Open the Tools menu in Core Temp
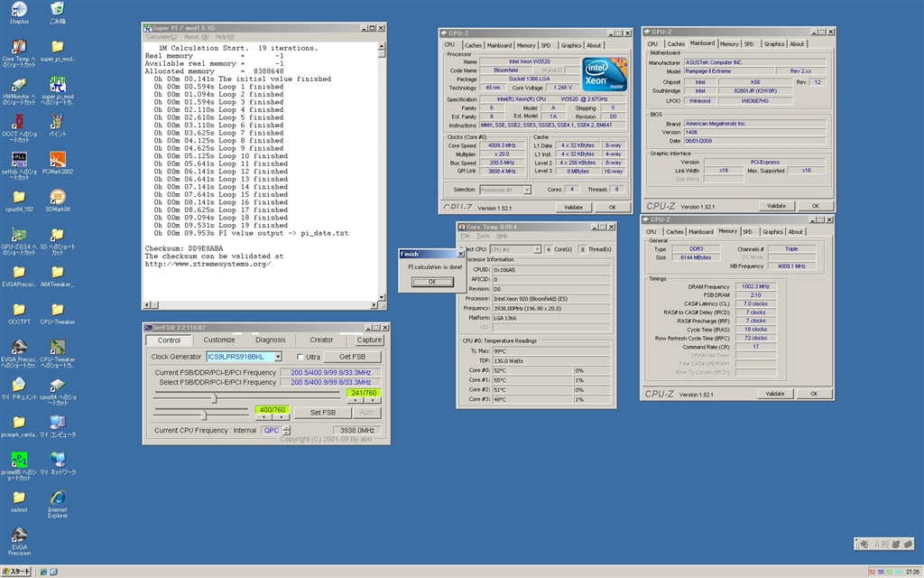The image size is (924, 578). 483,236
